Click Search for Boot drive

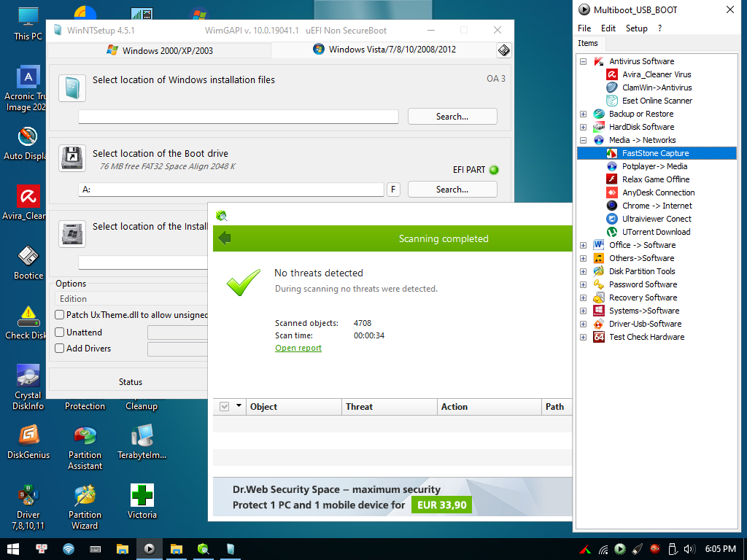tap(452, 190)
